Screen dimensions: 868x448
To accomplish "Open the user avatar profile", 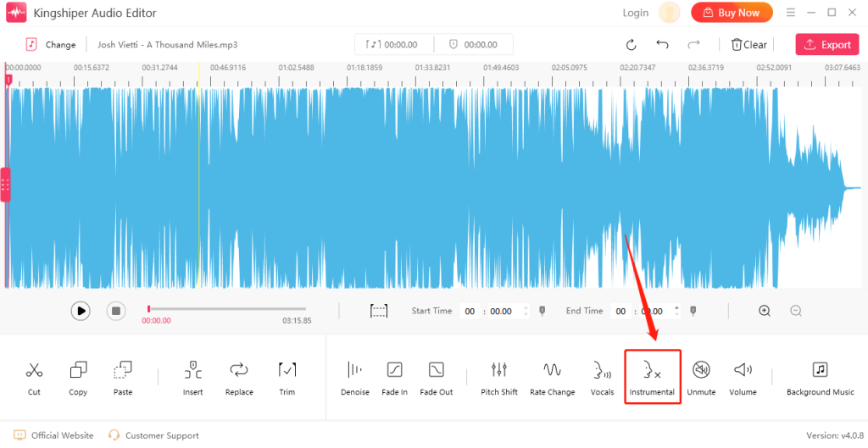I will click(670, 12).
